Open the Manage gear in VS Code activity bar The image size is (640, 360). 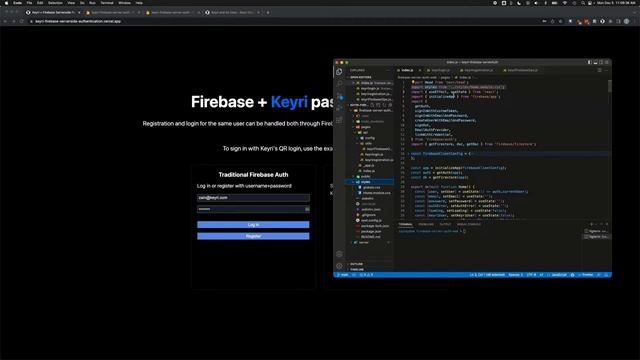coord(339,266)
